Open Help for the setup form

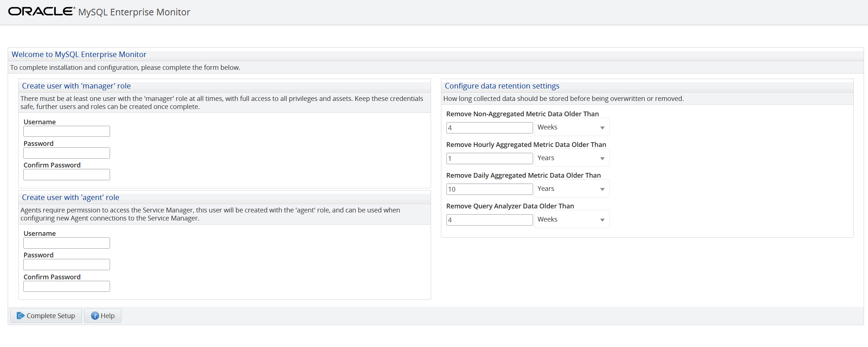(x=103, y=316)
